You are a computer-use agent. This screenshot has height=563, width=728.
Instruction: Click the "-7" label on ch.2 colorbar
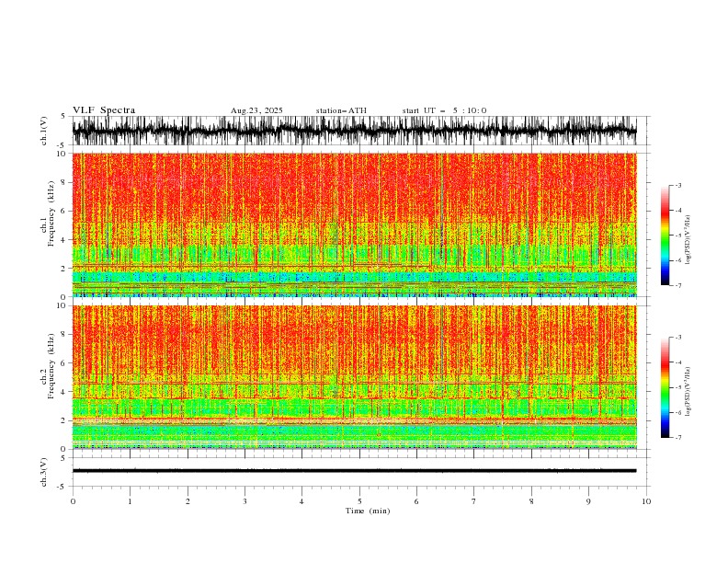[677, 437]
